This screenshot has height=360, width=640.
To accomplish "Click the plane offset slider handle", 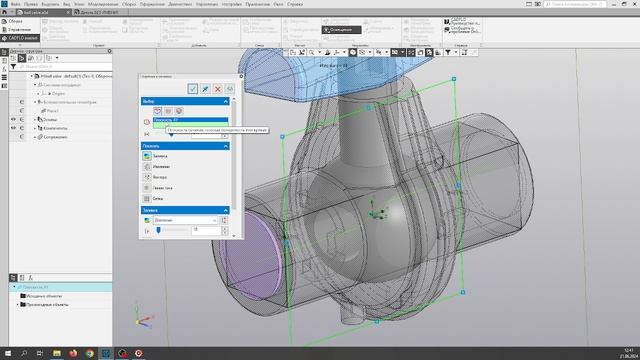I will [x=171, y=134].
